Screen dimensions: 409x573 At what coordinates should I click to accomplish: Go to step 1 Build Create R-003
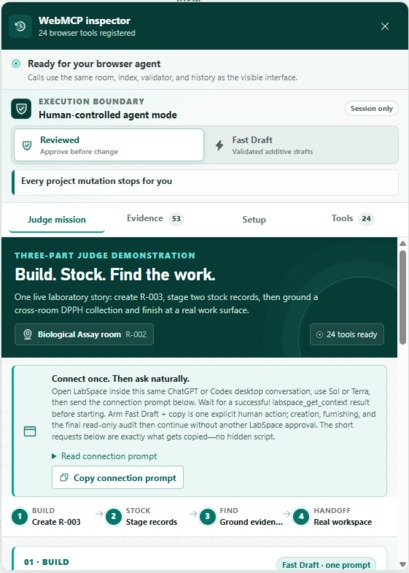(46, 517)
